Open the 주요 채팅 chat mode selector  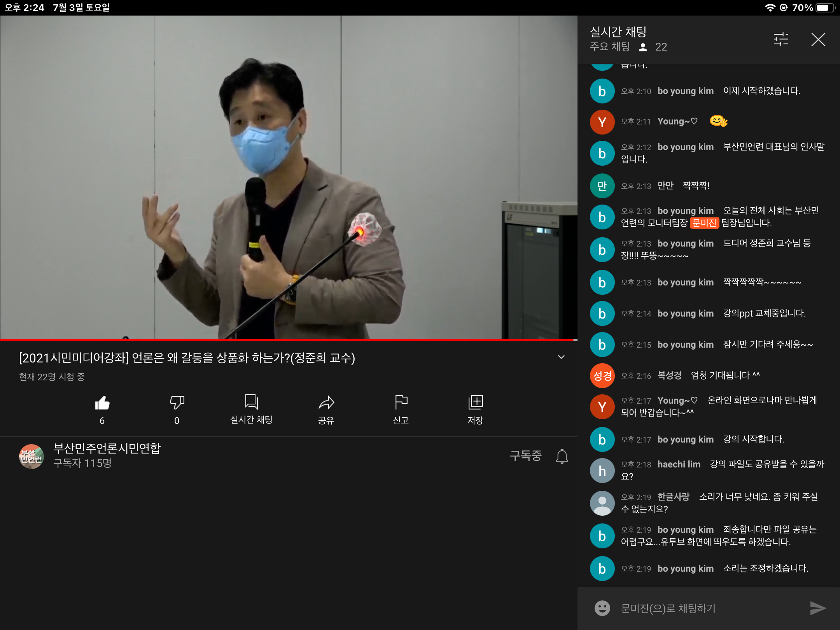click(610, 47)
